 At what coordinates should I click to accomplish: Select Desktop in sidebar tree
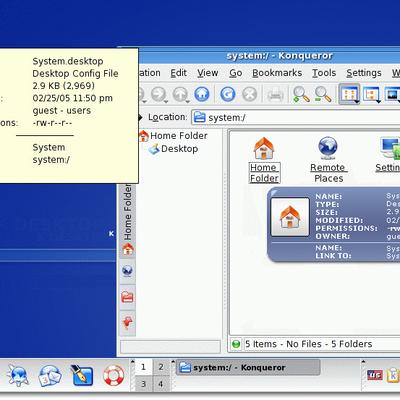[173, 149]
